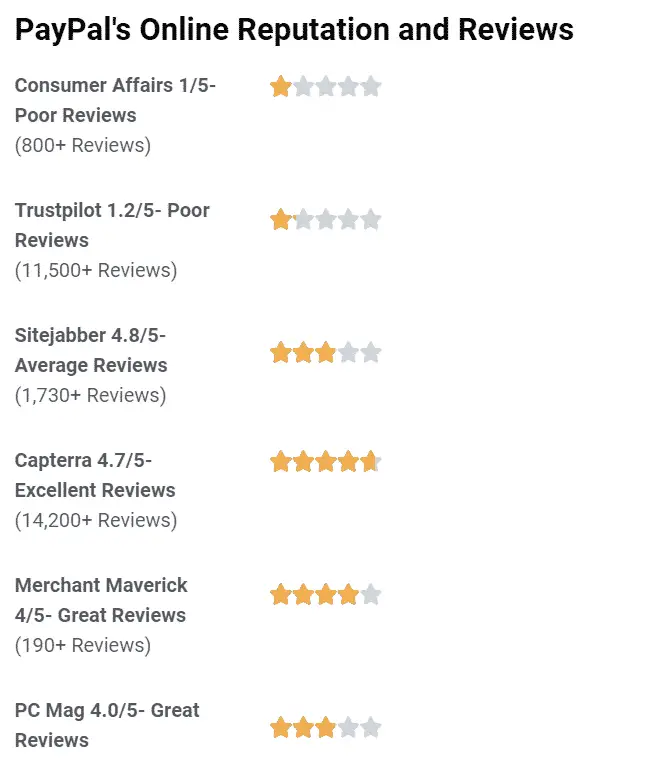670x764 pixels.
Task: Click the "(11,500+ Reviews)" count text
Action: (x=96, y=270)
